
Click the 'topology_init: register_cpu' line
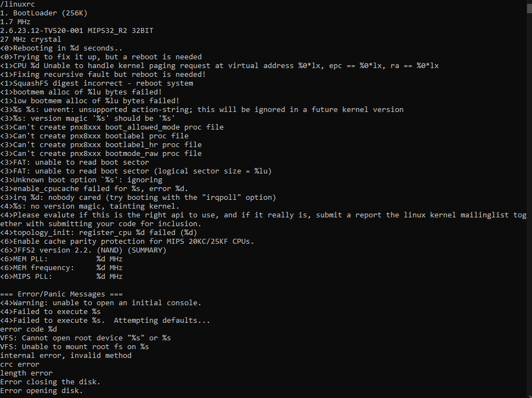click(99, 233)
